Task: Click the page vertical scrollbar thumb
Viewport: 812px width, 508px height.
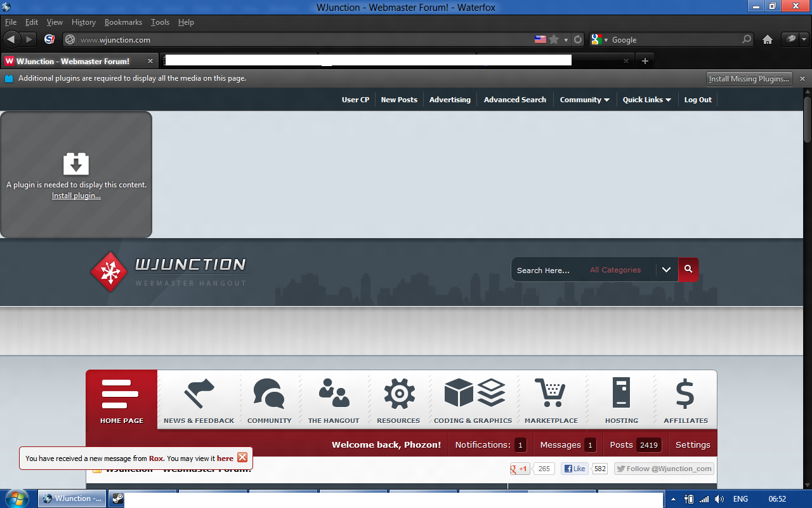Action: click(808, 119)
